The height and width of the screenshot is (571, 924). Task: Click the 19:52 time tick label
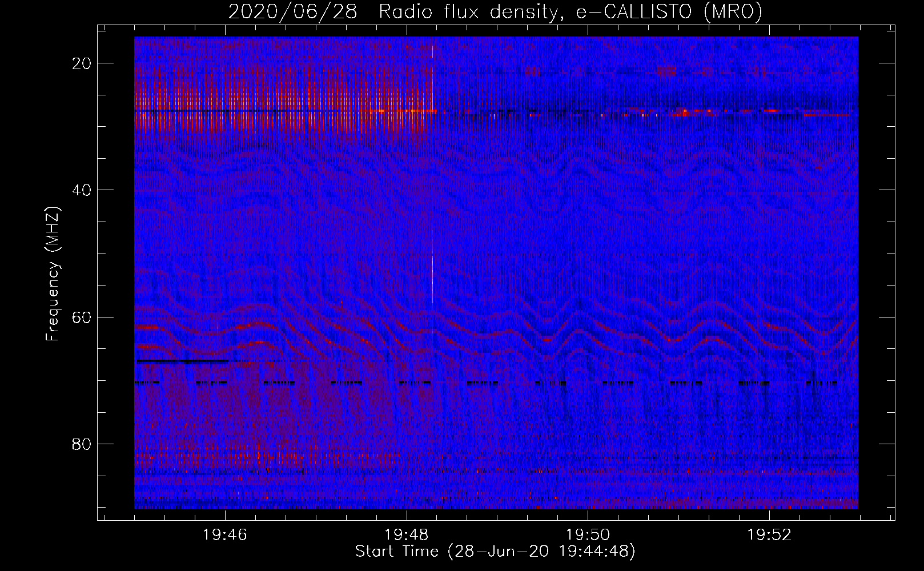click(x=769, y=534)
